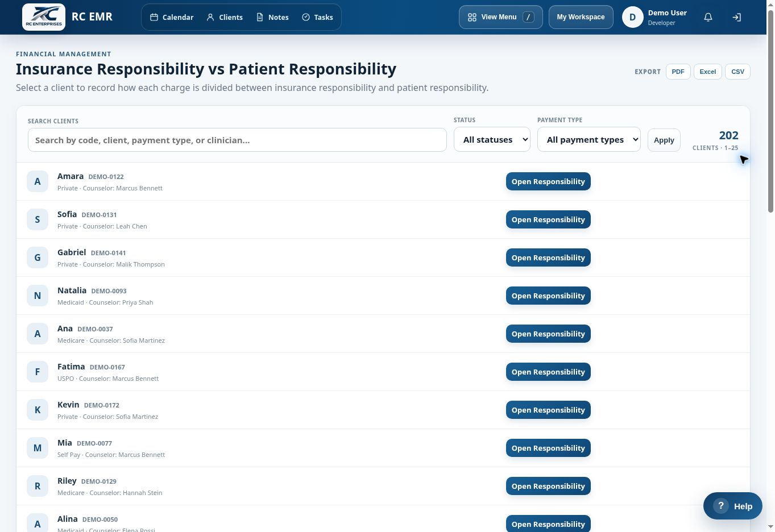775x532 pixels.
Task: Open Responsibility for Amara
Action: click(548, 181)
